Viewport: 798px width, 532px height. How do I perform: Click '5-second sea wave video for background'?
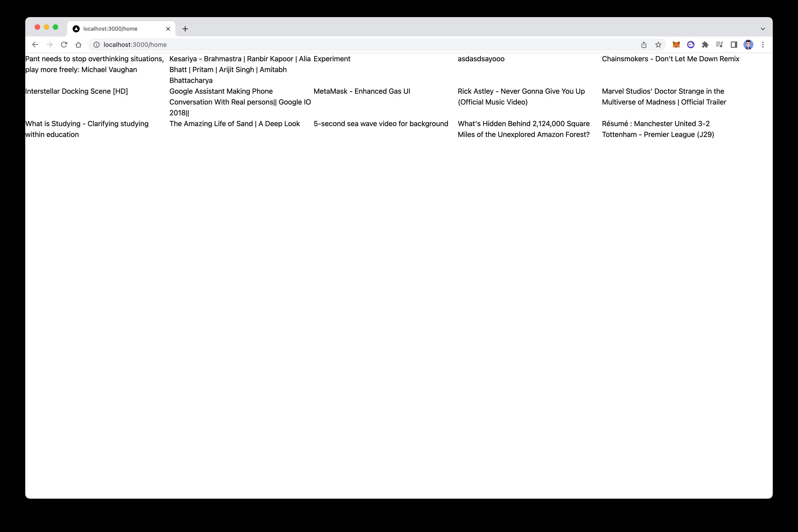pyautogui.click(x=381, y=123)
